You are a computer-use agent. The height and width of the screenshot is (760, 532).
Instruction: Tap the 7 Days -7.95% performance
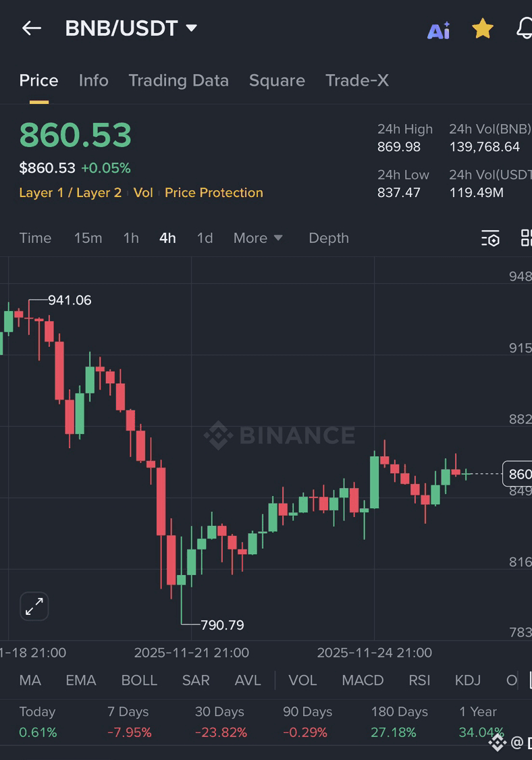click(130, 722)
